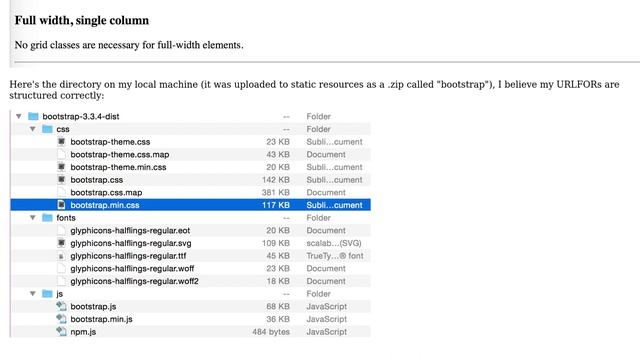Click the bootstrap-3.3.4-dist folder icon
This screenshot has height=360, width=640.
pos(33,116)
